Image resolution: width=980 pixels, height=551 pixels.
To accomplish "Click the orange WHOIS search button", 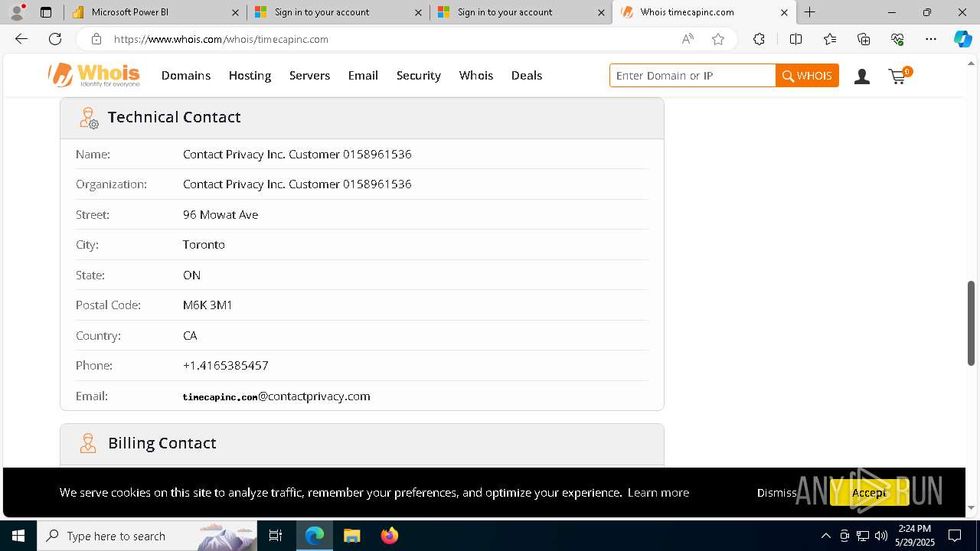I will pos(807,75).
